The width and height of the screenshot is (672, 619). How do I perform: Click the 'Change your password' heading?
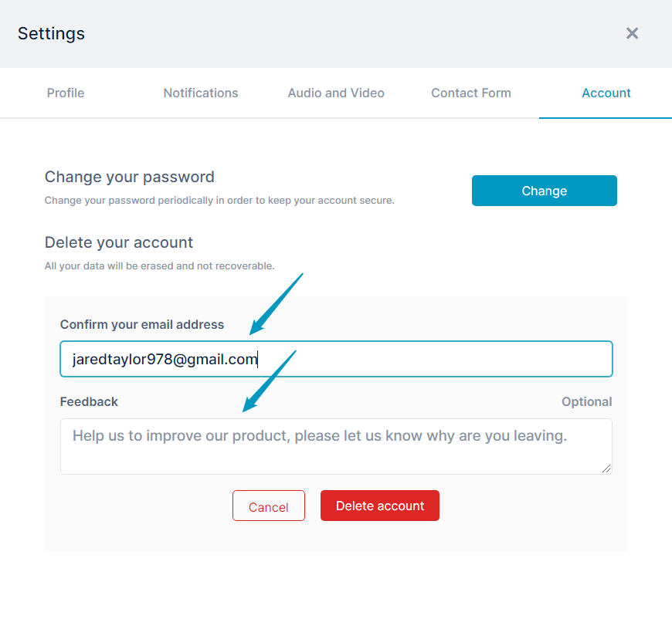point(130,177)
